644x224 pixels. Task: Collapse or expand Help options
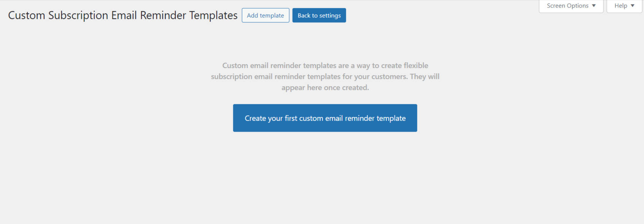coord(623,6)
